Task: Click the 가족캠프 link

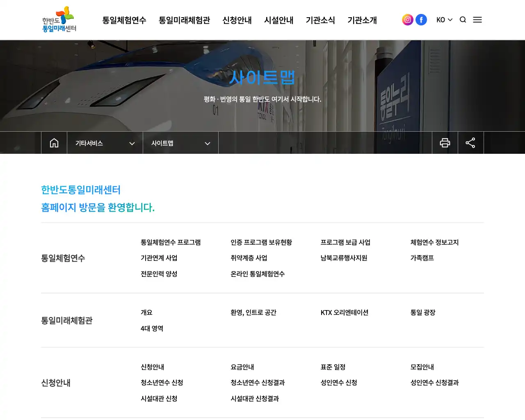Action: pos(422,258)
